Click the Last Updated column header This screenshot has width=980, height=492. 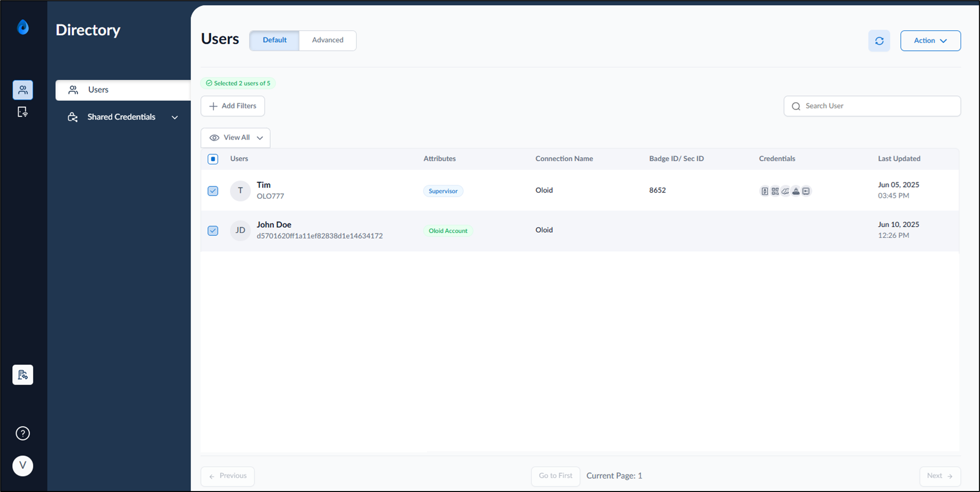899,159
